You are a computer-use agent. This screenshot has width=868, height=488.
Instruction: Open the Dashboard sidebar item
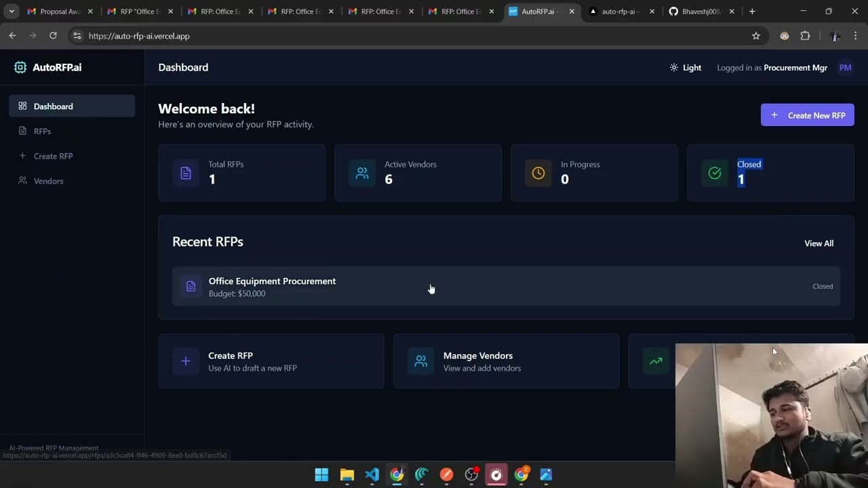pos(72,106)
